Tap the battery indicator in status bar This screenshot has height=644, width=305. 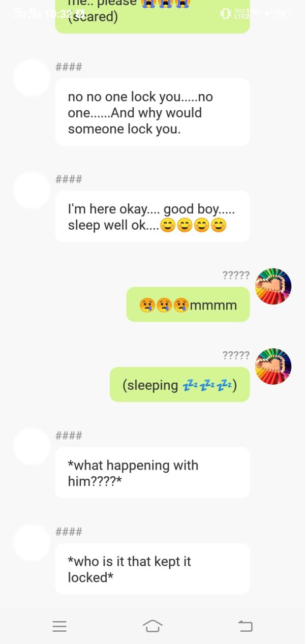280,14
